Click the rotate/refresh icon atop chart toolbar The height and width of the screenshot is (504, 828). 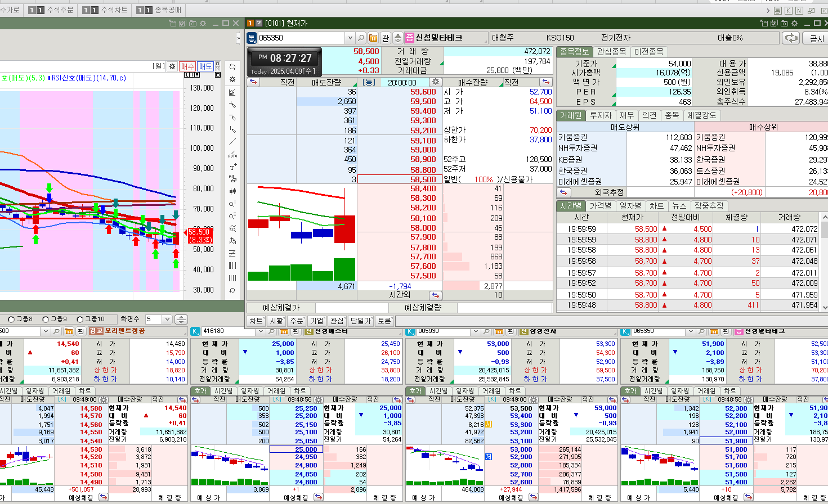pyautogui.click(x=232, y=67)
